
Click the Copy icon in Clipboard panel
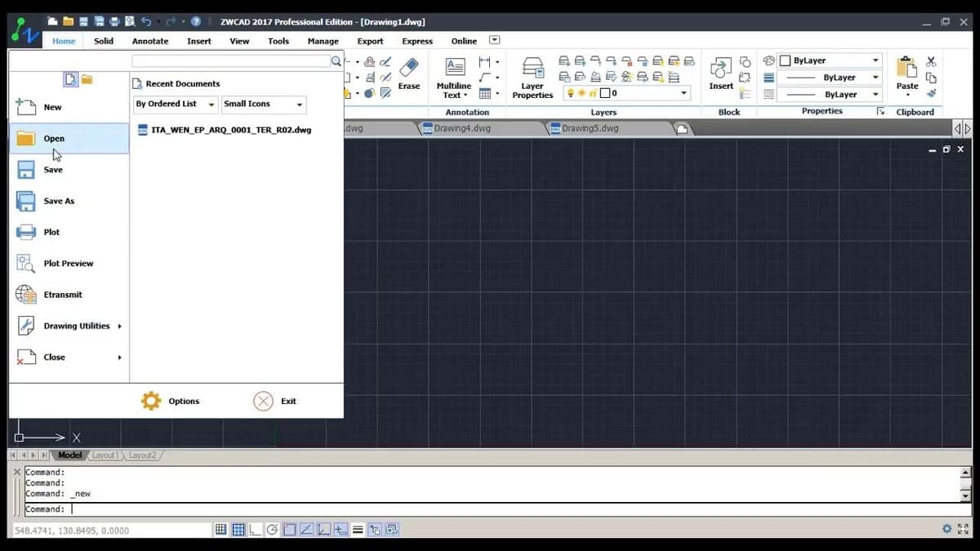[x=931, y=78]
